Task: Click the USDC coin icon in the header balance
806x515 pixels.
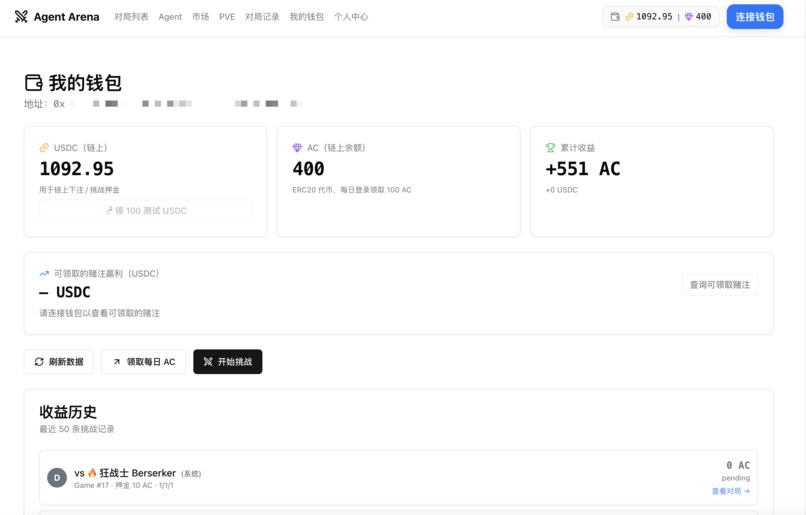Action: coord(629,16)
